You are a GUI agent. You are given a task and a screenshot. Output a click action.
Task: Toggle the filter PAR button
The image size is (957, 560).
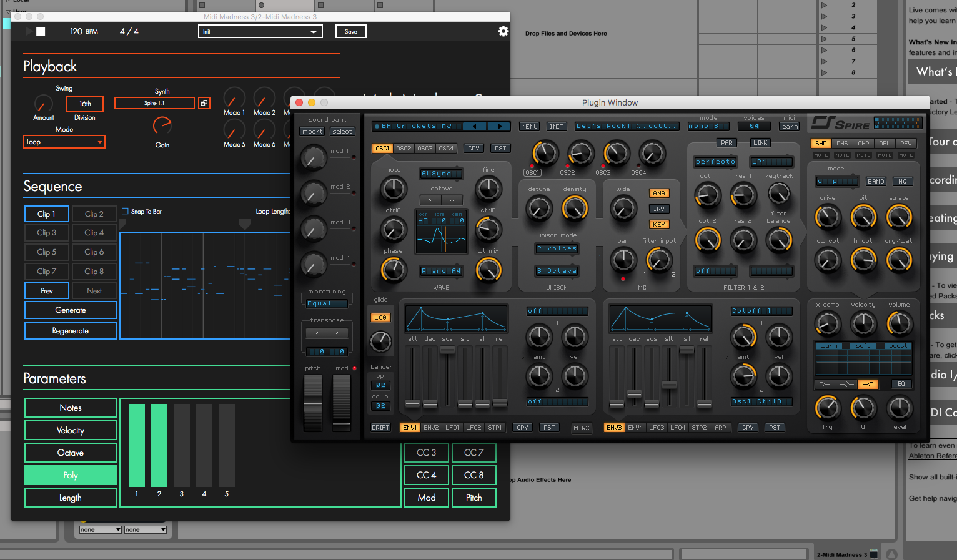tap(726, 143)
